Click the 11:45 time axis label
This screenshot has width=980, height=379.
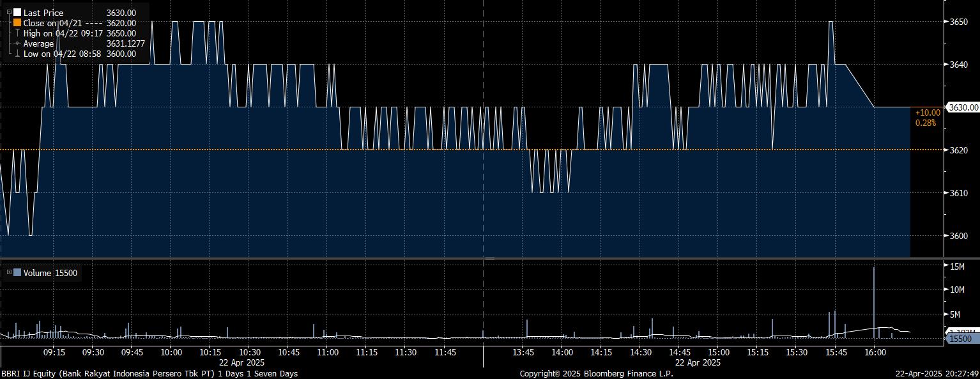click(445, 352)
